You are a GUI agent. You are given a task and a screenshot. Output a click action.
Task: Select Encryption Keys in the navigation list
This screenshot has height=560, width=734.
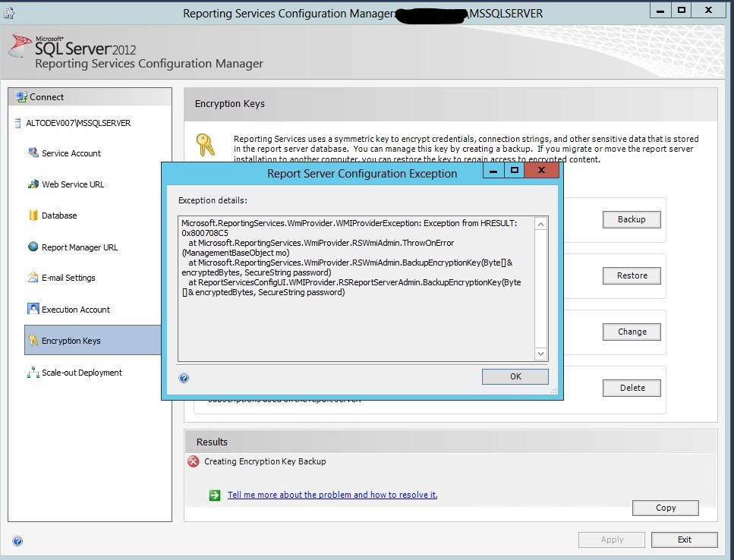pyautogui.click(x=71, y=341)
